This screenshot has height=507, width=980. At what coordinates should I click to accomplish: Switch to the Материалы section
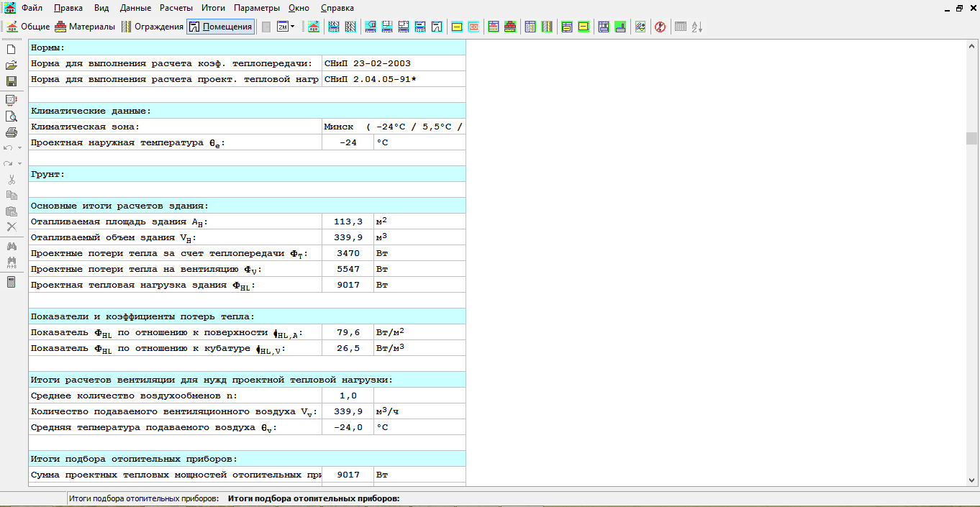tap(85, 27)
